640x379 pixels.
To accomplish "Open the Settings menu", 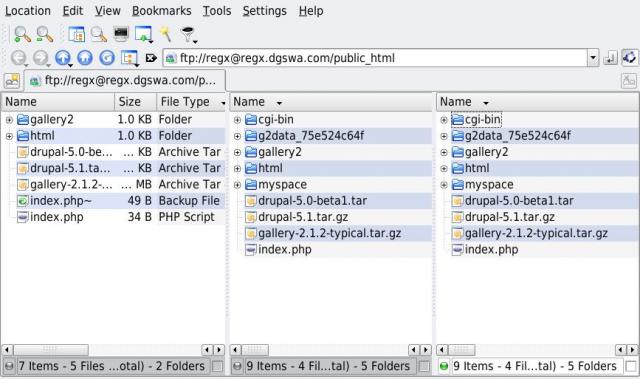I will (x=264, y=11).
